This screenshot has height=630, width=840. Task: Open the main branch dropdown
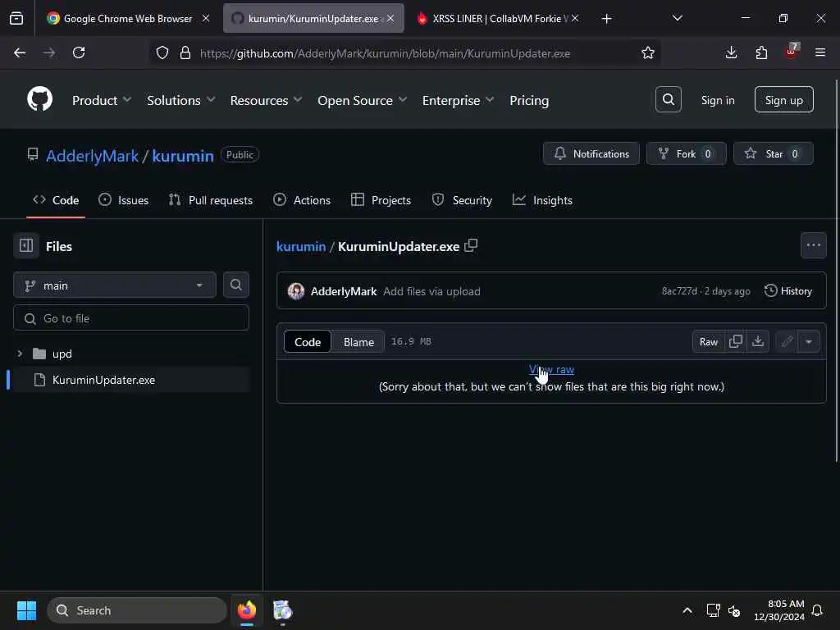115,285
